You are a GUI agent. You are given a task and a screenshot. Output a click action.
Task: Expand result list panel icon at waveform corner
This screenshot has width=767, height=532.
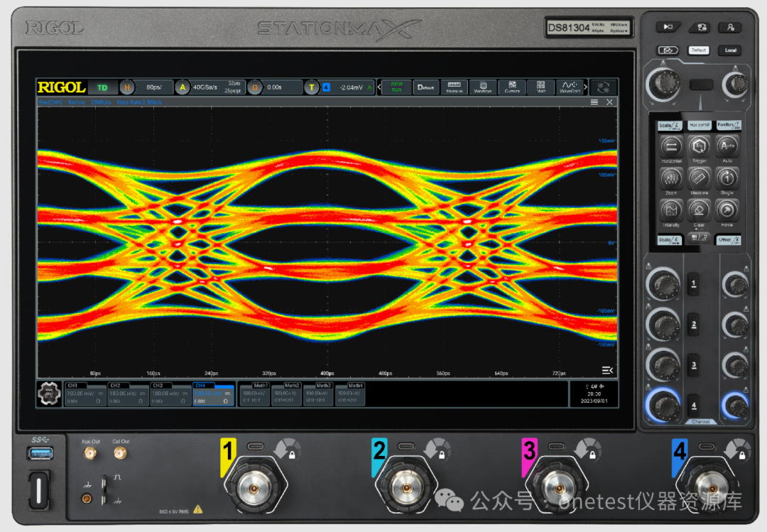pyautogui.click(x=607, y=371)
